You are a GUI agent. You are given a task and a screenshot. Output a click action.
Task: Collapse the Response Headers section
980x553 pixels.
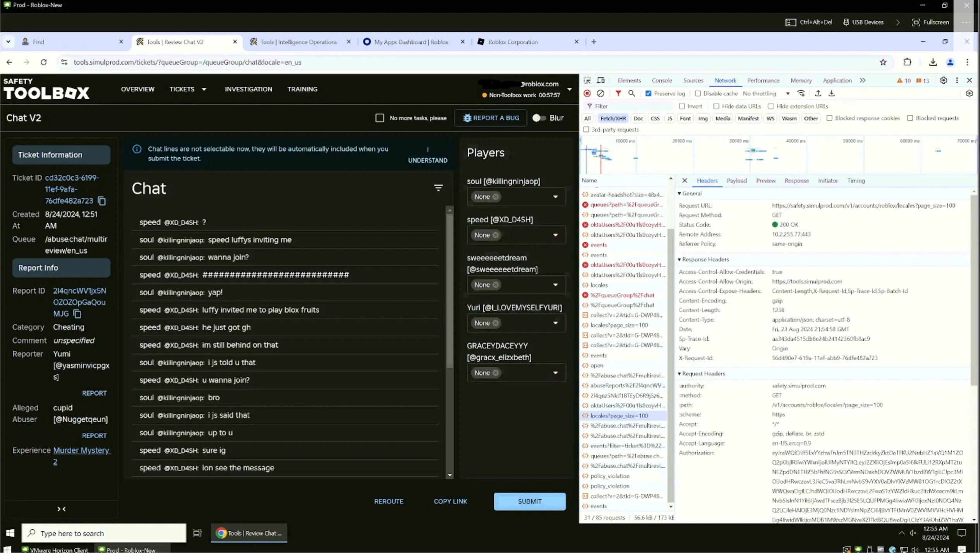(x=703, y=259)
